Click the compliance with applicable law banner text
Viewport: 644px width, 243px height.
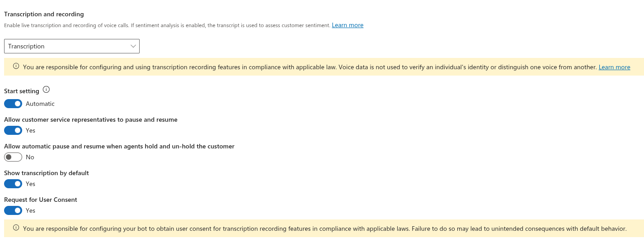tap(310, 67)
